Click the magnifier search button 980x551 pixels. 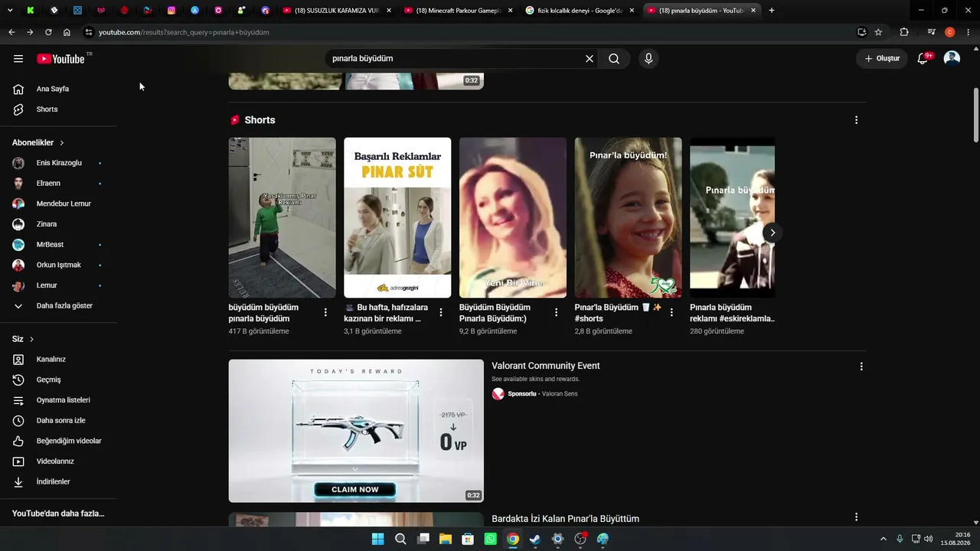pyautogui.click(x=614, y=59)
